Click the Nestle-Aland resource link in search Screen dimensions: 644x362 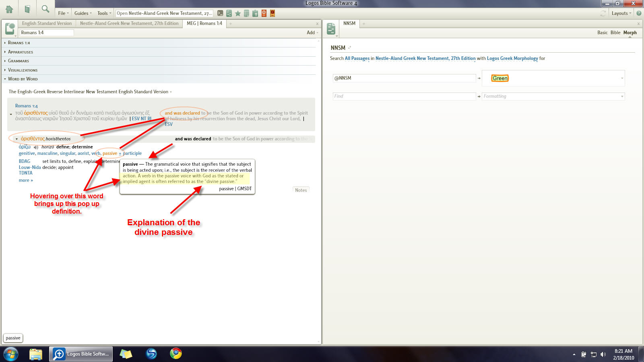(x=425, y=58)
